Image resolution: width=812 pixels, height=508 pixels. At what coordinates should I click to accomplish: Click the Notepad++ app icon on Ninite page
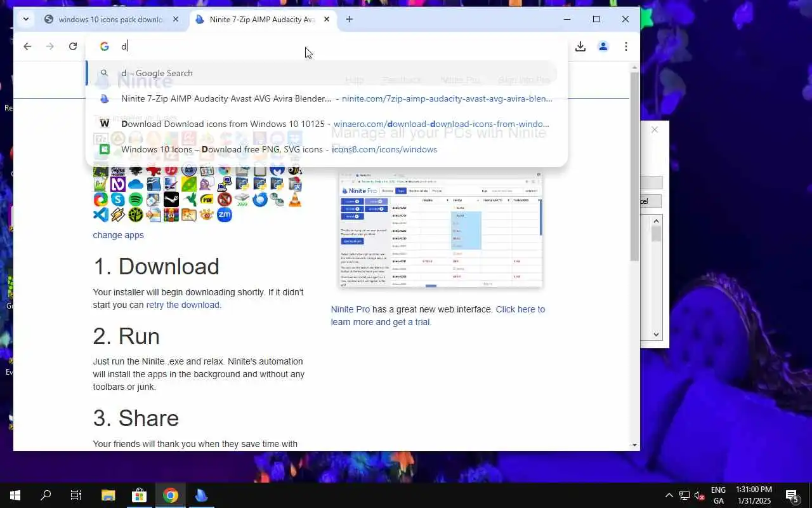[x=101, y=184]
